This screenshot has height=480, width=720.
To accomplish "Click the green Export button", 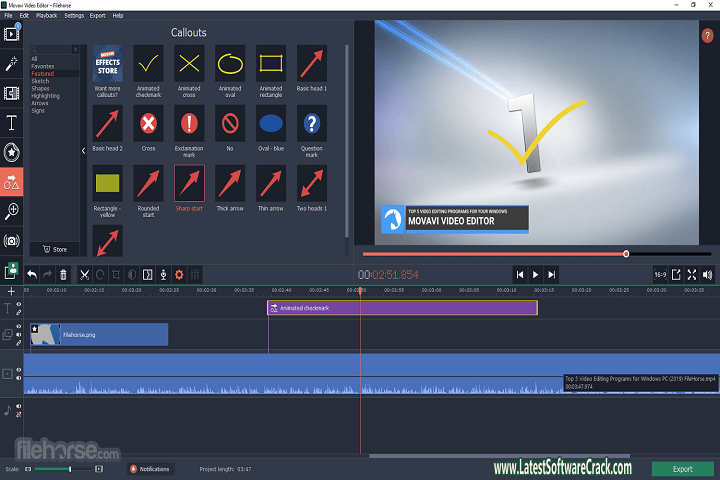I will click(682, 468).
